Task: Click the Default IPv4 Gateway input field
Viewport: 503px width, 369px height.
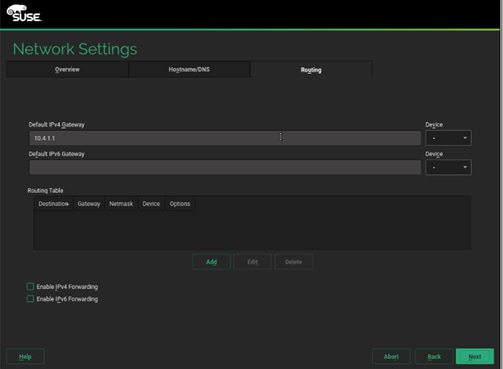Action: click(x=225, y=138)
